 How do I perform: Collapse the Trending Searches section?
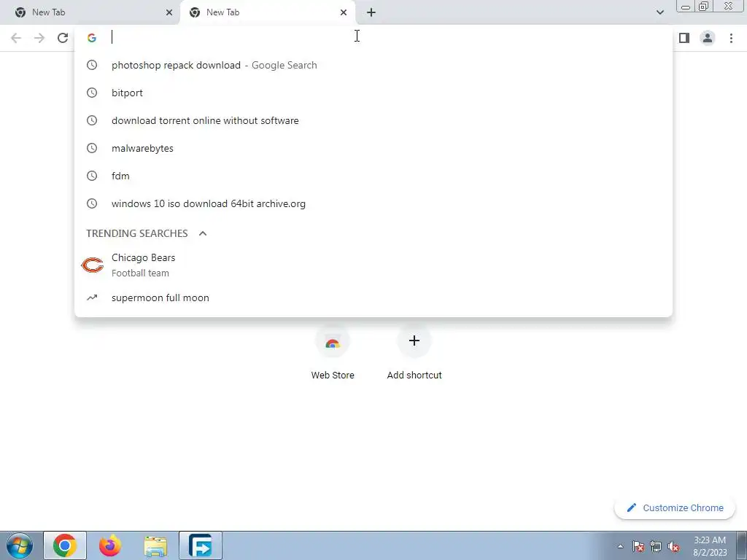pos(203,233)
